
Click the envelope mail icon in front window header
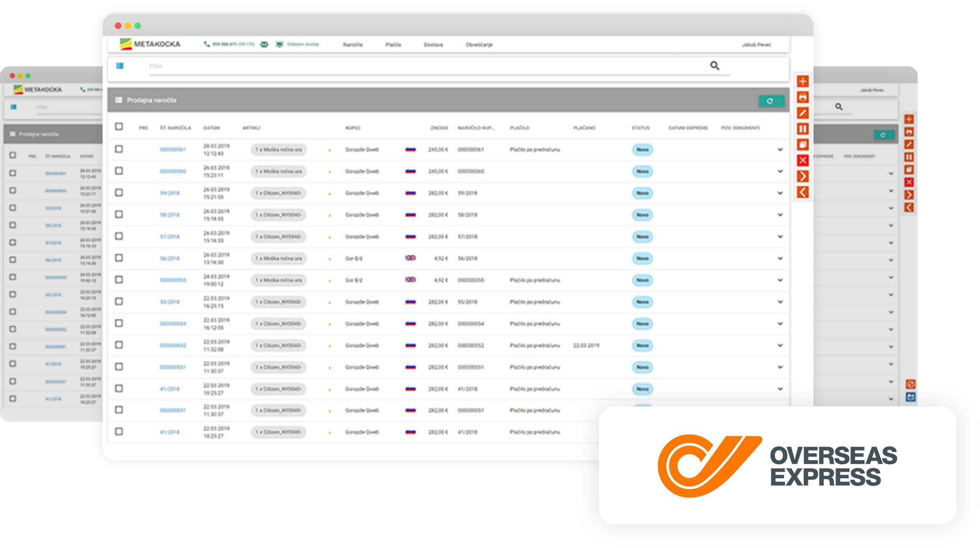264,44
